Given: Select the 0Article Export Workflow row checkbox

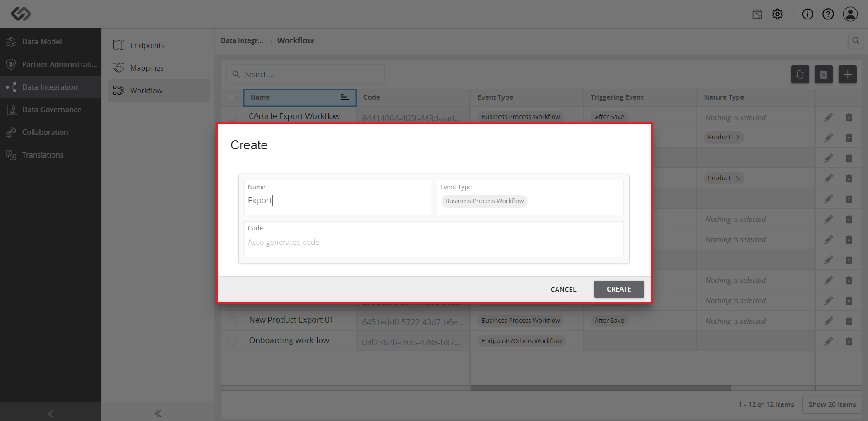Looking at the screenshot, I should (232, 117).
